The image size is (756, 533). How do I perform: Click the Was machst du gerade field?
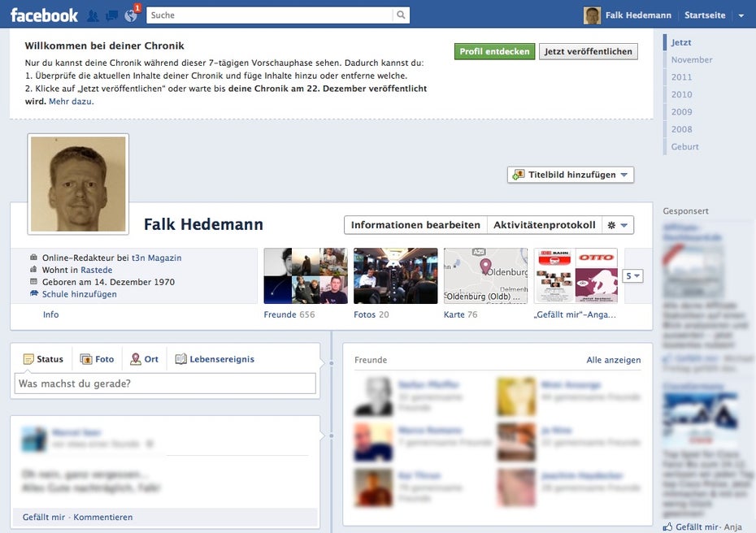[165, 383]
